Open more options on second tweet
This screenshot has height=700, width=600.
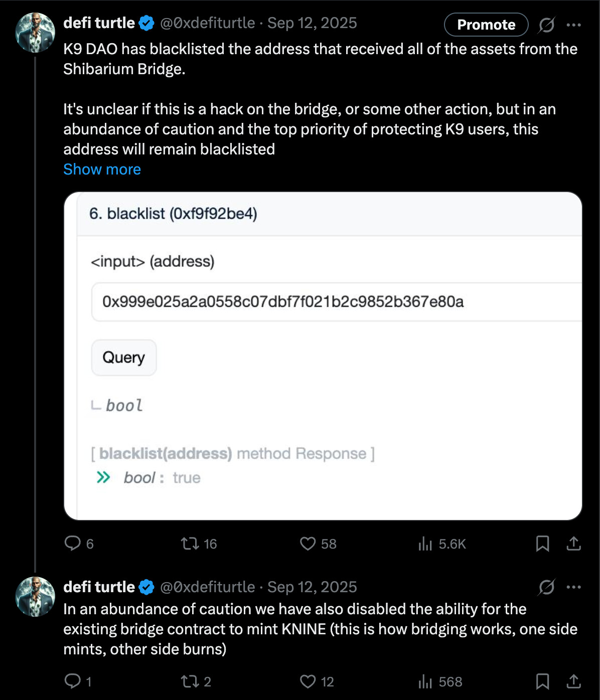[x=573, y=587]
